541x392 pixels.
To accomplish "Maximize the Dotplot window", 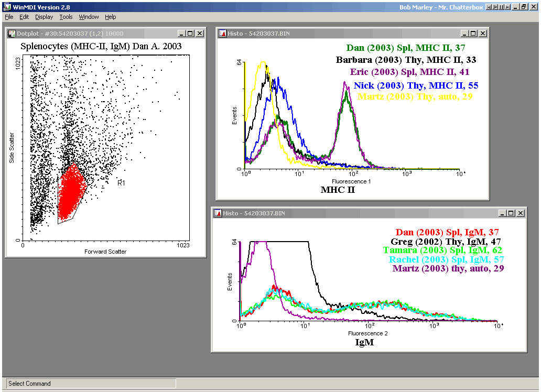I will (x=190, y=34).
